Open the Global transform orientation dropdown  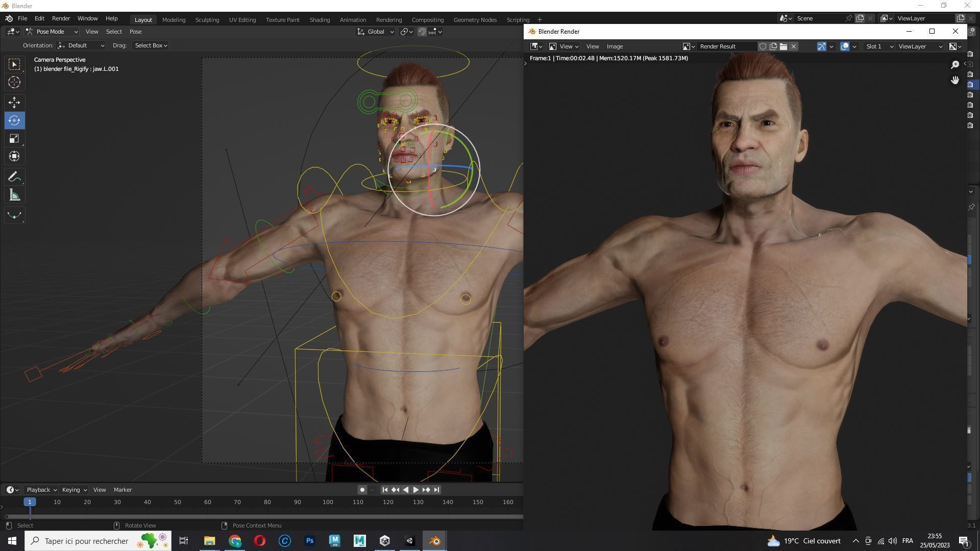point(376,31)
